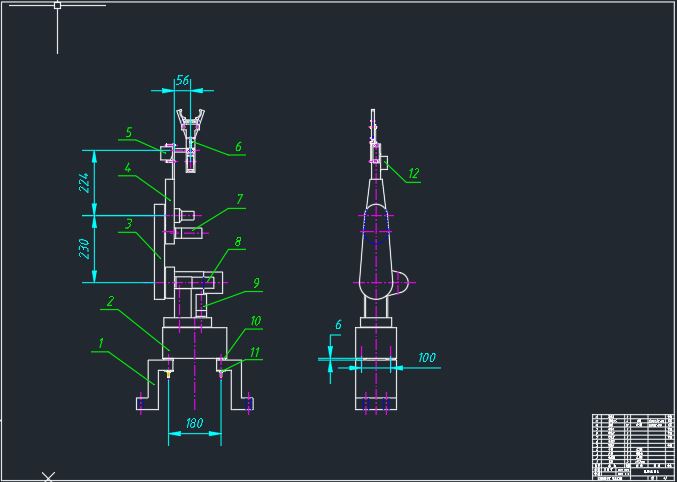Select the 230 vertical dimension text
The width and height of the screenshot is (677, 482).
click(x=84, y=249)
